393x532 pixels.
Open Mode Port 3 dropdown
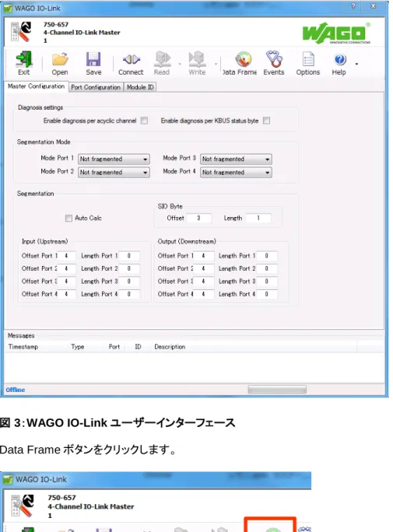(x=236, y=159)
